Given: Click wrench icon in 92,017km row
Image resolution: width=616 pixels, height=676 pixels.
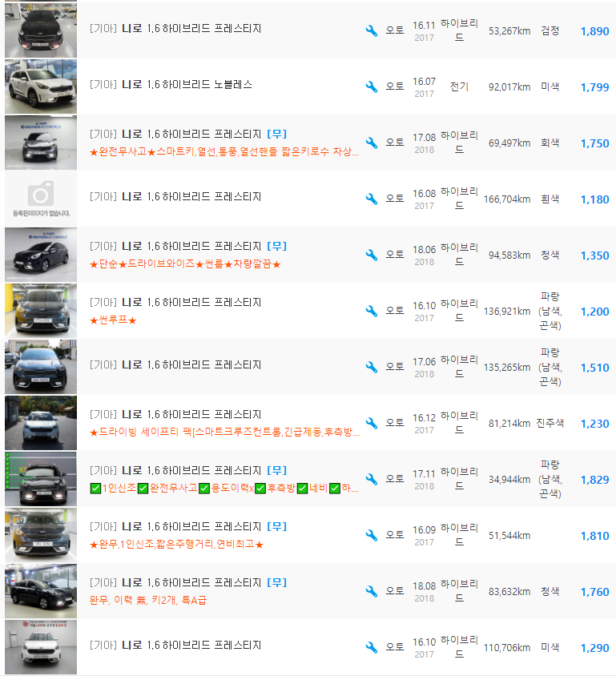Looking at the screenshot, I should (371, 87).
